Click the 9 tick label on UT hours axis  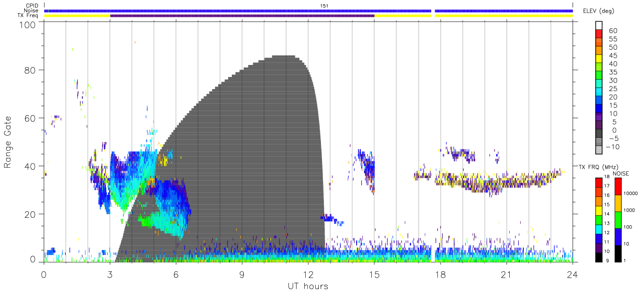point(242,274)
